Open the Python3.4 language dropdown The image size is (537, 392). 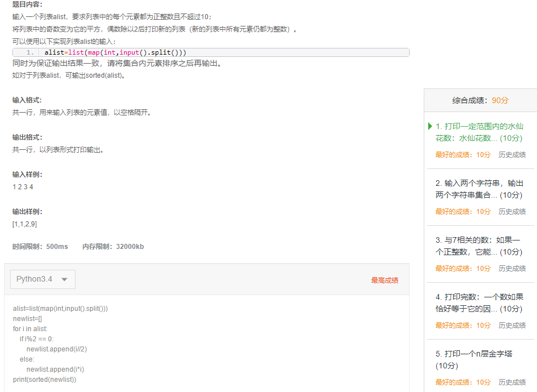point(42,279)
